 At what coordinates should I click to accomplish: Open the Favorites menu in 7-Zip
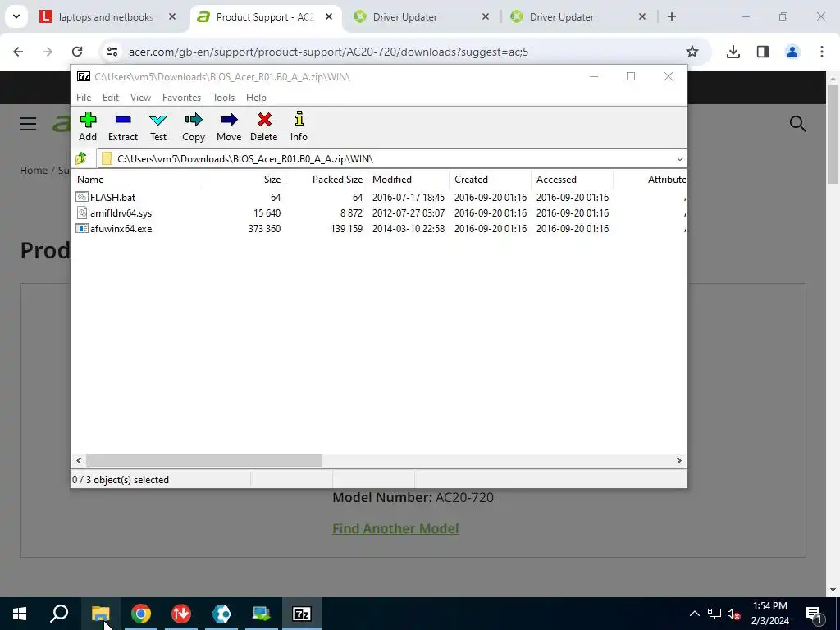[181, 98]
